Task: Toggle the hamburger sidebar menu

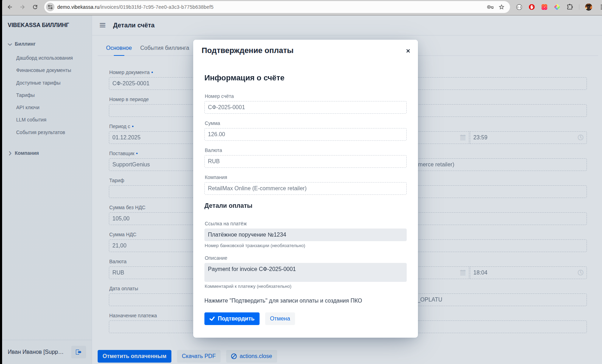Action: pos(103,25)
